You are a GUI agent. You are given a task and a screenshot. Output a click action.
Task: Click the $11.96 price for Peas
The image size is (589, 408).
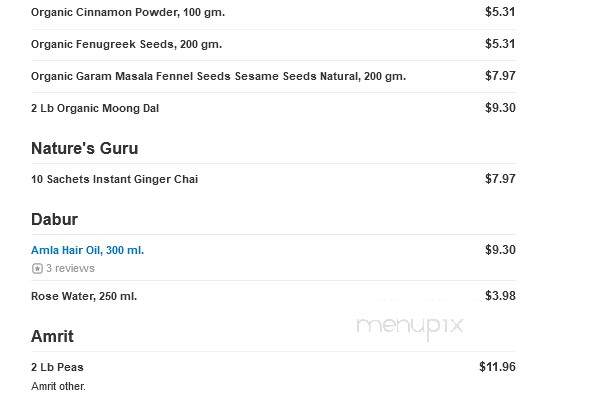[x=497, y=367]
